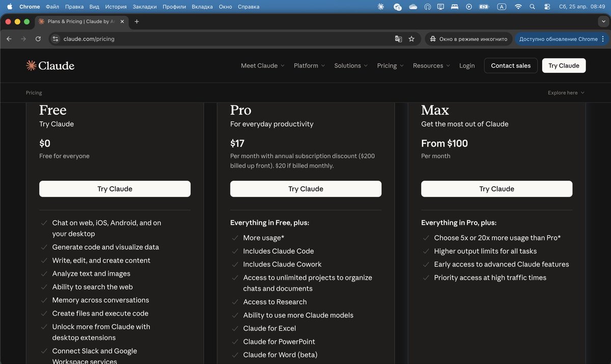Viewport: 611px width, 364px height.
Task: Expand the Platform nav dropdown
Action: [x=309, y=66]
